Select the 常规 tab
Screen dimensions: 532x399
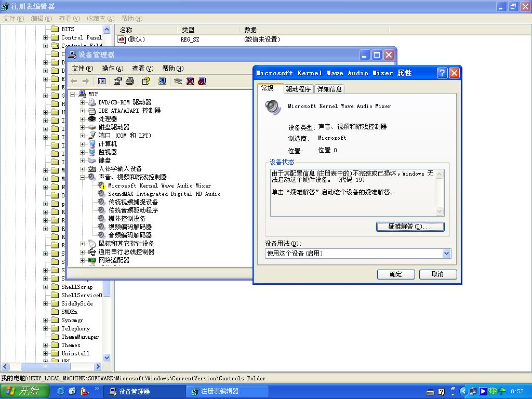270,88
